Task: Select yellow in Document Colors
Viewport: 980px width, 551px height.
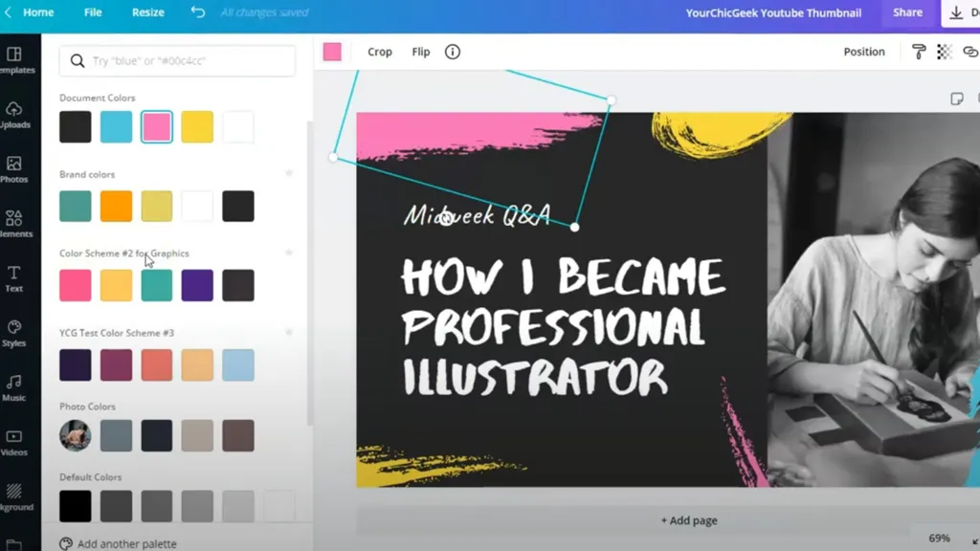Action: tap(197, 127)
